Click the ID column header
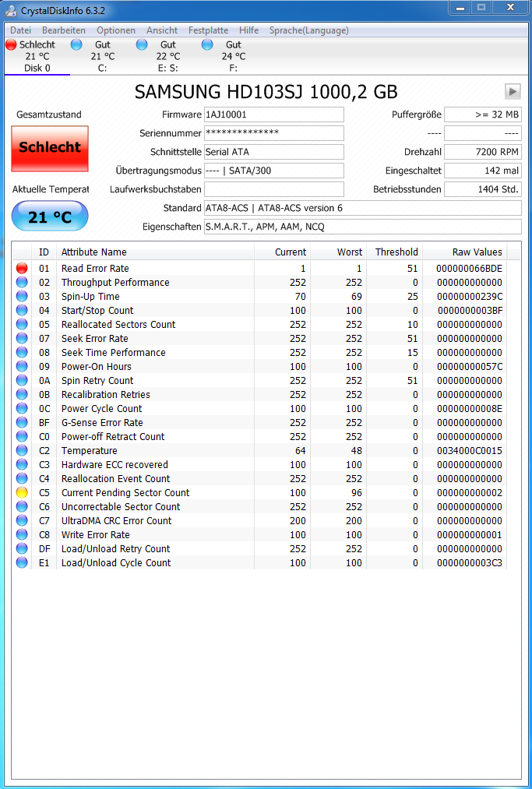 pos(44,252)
